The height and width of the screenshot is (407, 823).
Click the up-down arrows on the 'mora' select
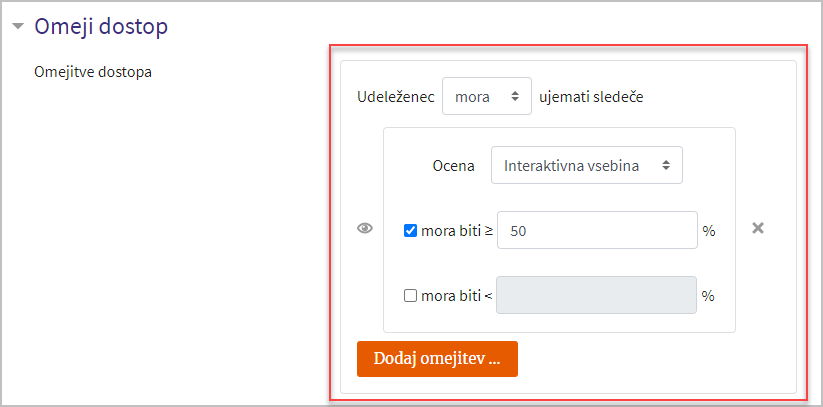pyautogui.click(x=515, y=96)
